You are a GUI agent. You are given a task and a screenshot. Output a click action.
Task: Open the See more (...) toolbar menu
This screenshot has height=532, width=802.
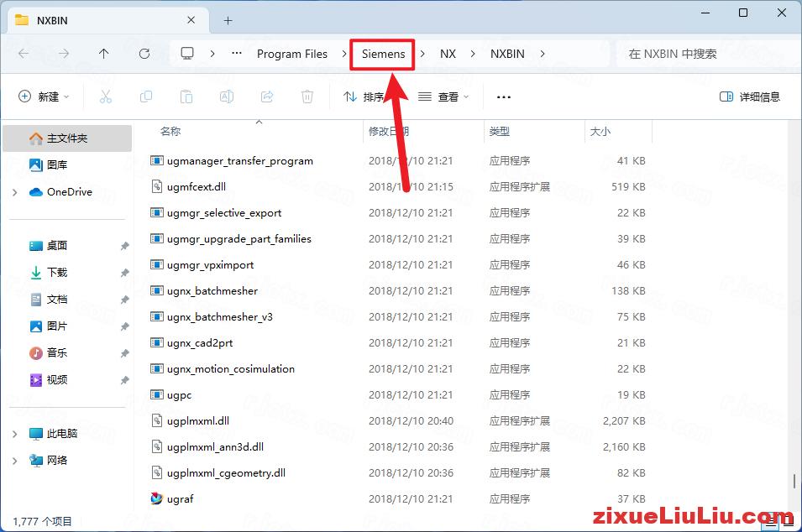503,96
